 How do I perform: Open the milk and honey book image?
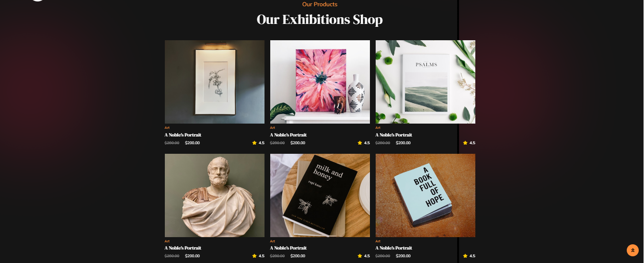tap(320, 195)
